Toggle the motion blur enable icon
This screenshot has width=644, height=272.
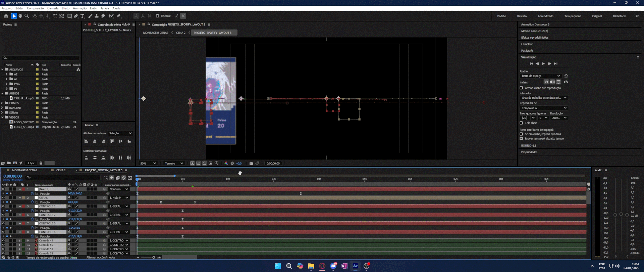pos(124,178)
